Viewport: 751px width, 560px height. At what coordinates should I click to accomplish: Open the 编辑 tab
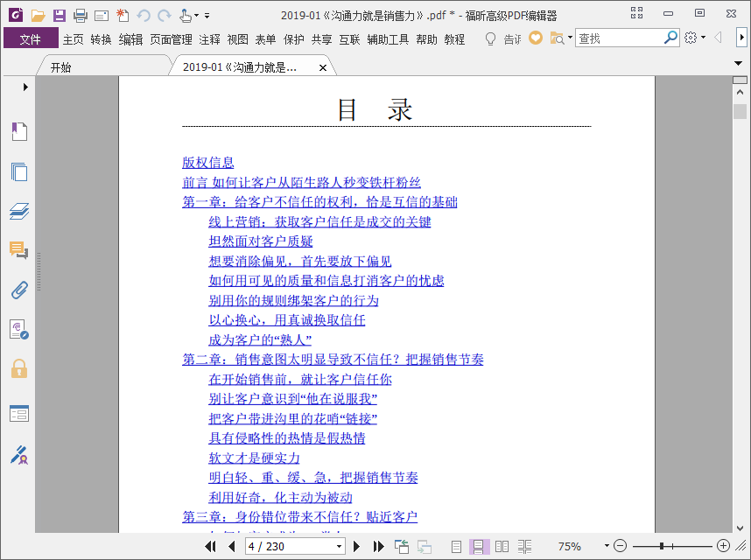[x=130, y=39]
